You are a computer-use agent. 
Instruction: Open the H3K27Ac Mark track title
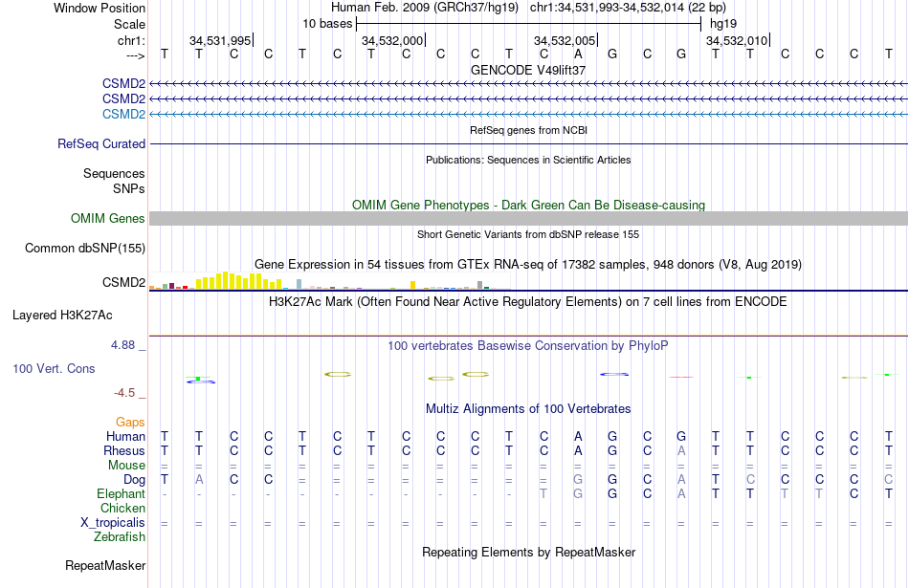coord(528,302)
